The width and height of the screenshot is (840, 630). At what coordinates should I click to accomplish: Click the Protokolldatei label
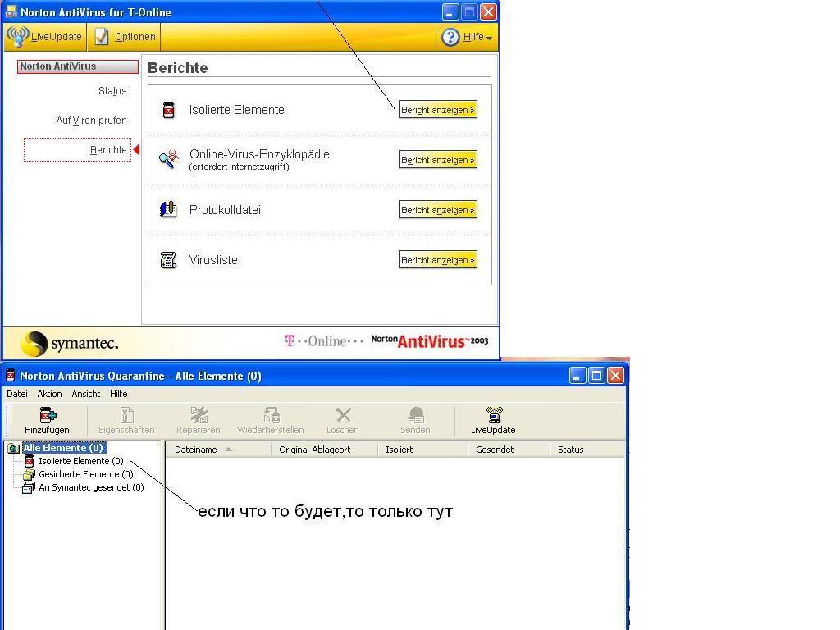coord(225,209)
